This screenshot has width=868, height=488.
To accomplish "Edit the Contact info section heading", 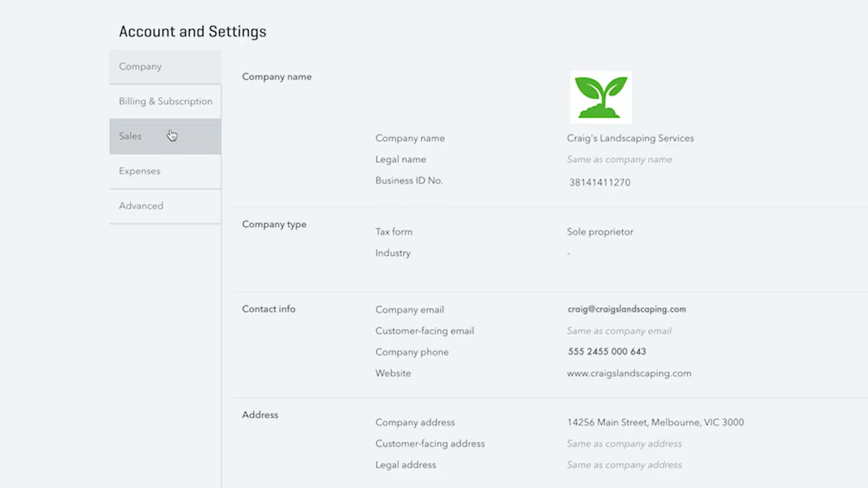I will 269,309.
